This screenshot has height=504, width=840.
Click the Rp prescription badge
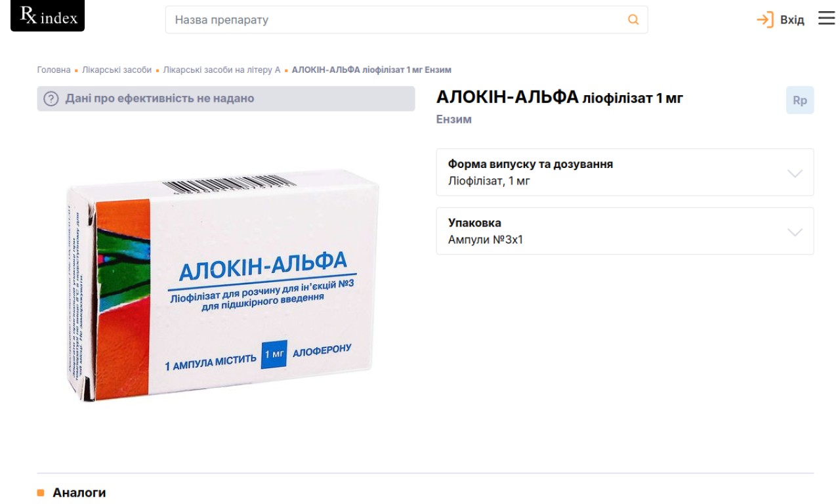(800, 100)
